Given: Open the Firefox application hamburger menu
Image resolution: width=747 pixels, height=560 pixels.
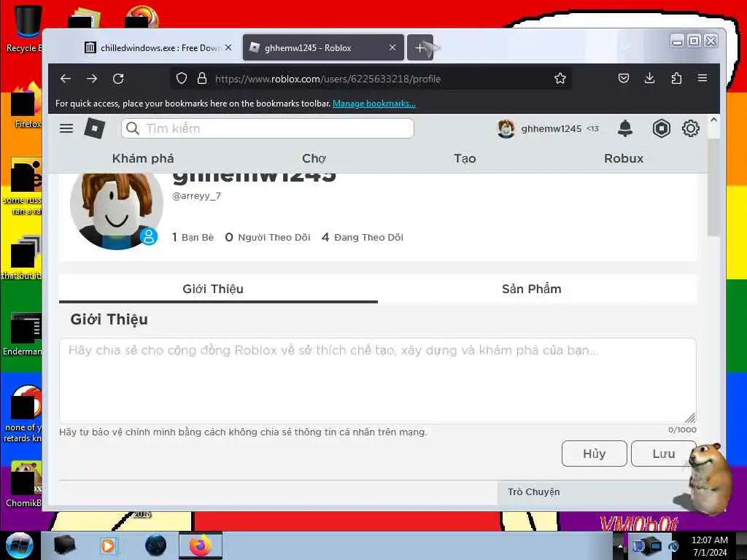Looking at the screenshot, I should point(703,78).
